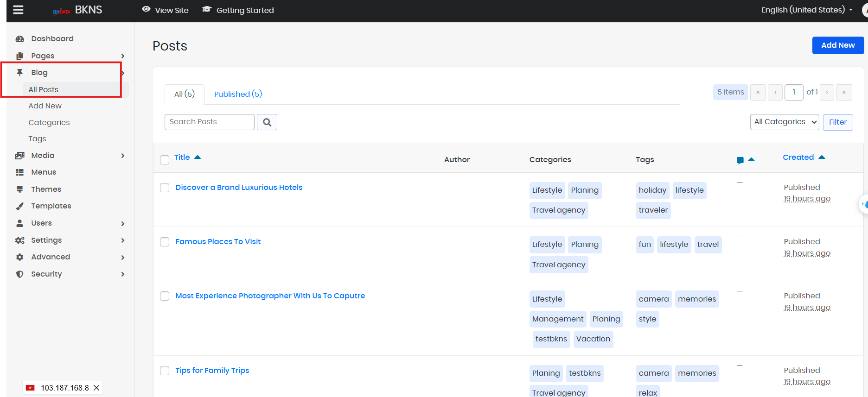Check the Discover a Brand Luxurious Hotels post

click(165, 188)
